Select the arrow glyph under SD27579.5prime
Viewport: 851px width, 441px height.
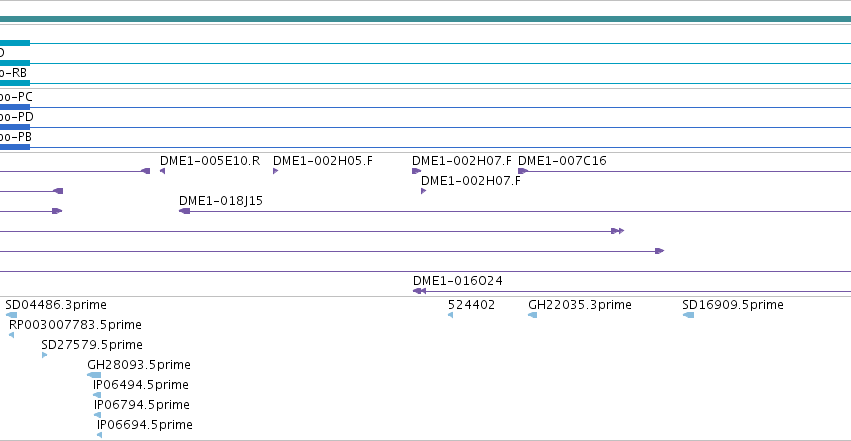click(45, 355)
